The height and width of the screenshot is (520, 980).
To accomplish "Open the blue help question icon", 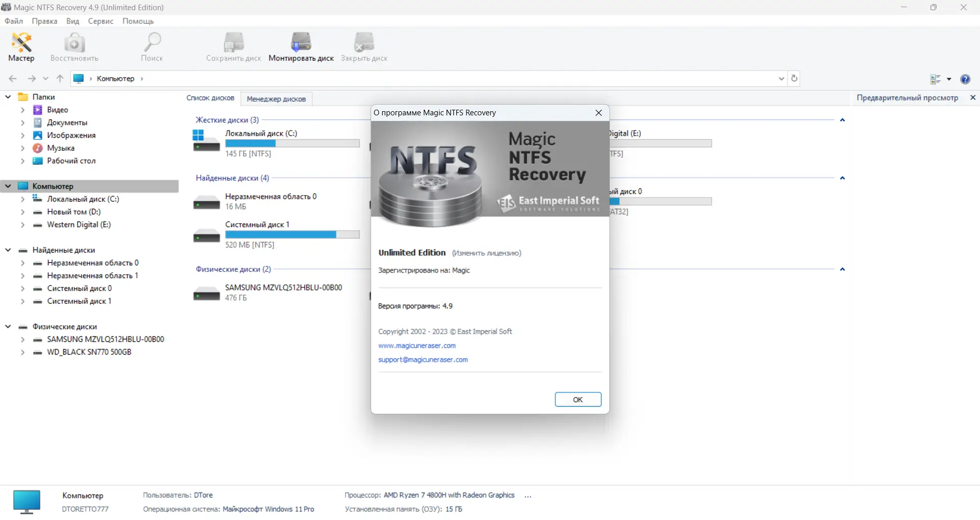I will click(x=965, y=79).
